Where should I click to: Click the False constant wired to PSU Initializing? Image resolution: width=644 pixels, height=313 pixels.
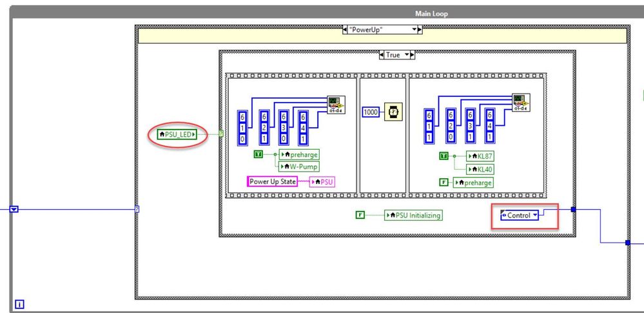point(360,215)
